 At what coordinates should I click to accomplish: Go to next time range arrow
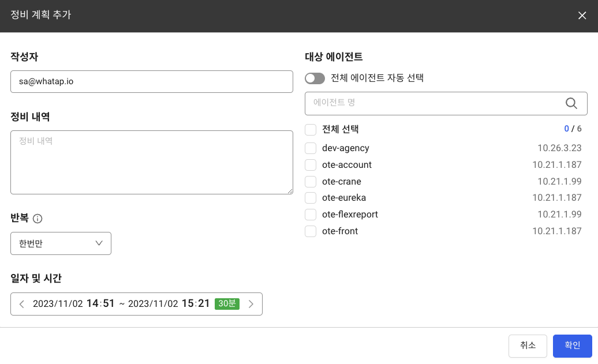[251, 304]
